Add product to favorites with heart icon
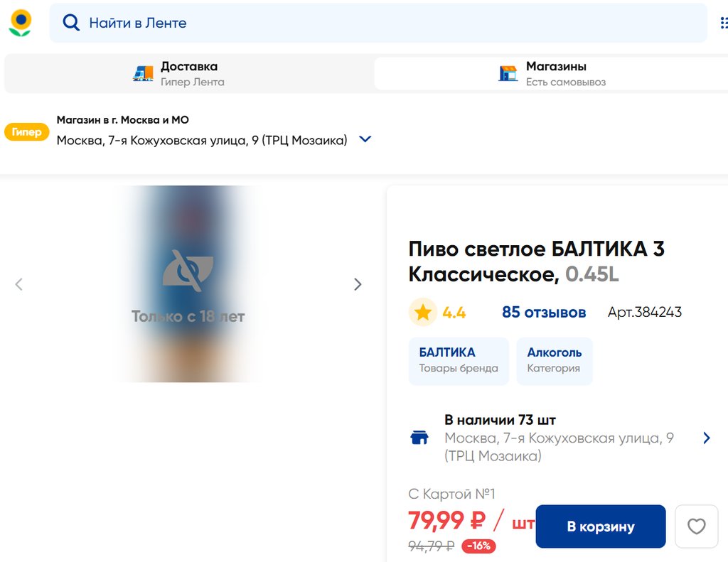 point(696,526)
